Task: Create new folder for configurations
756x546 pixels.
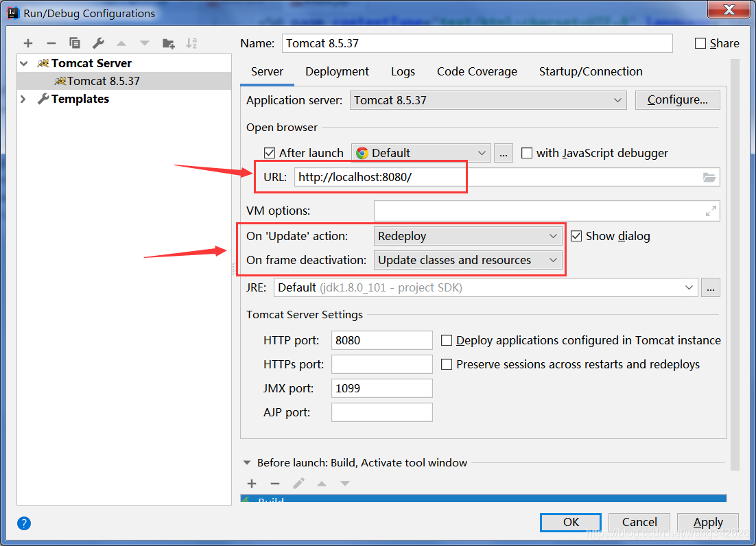Action: coord(168,43)
